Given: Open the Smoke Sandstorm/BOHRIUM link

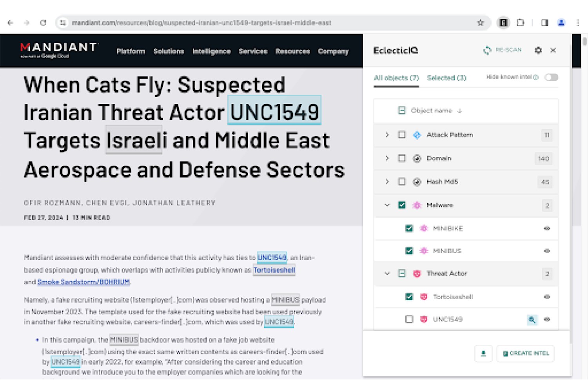Looking at the screenshot, I should 83,282.
